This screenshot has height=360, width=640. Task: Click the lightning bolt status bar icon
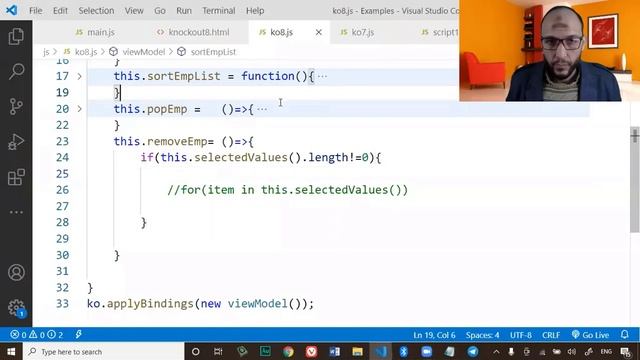[78, 335]
